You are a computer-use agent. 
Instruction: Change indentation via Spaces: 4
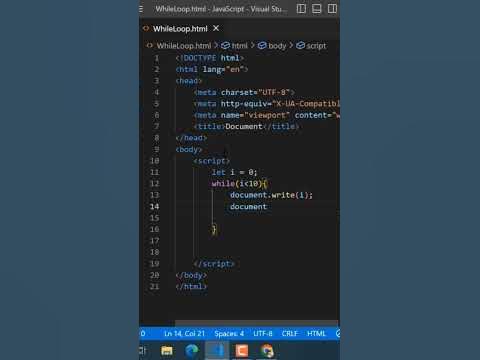(229, 334)
